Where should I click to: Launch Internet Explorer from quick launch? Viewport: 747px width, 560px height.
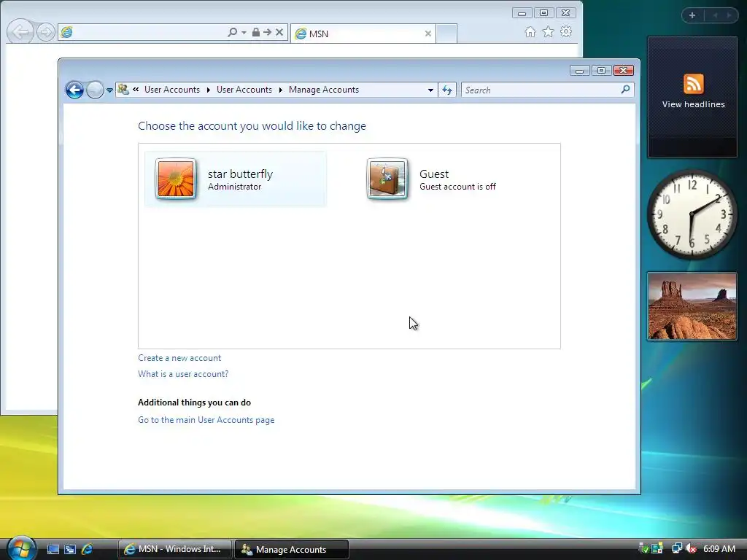88,549
